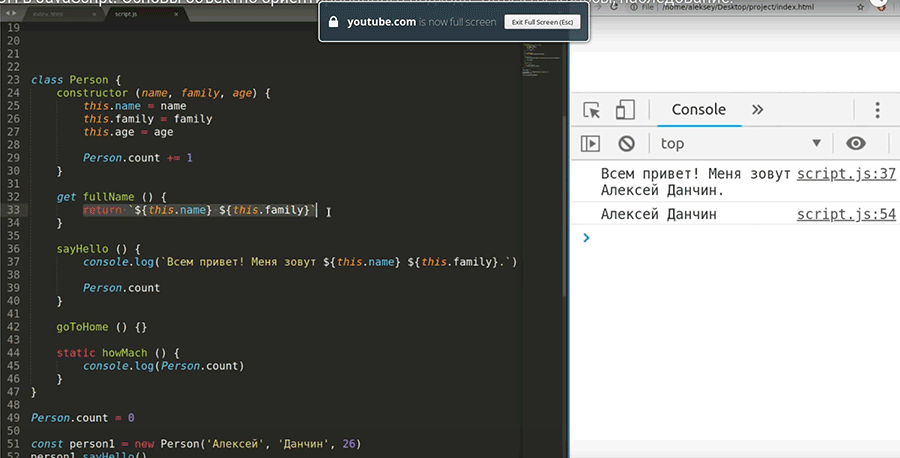Image resolution: width=900 pixels, height=458 pixels.
Task: Click the 'this.name = name' code line
Action: (x=134, y=106)
